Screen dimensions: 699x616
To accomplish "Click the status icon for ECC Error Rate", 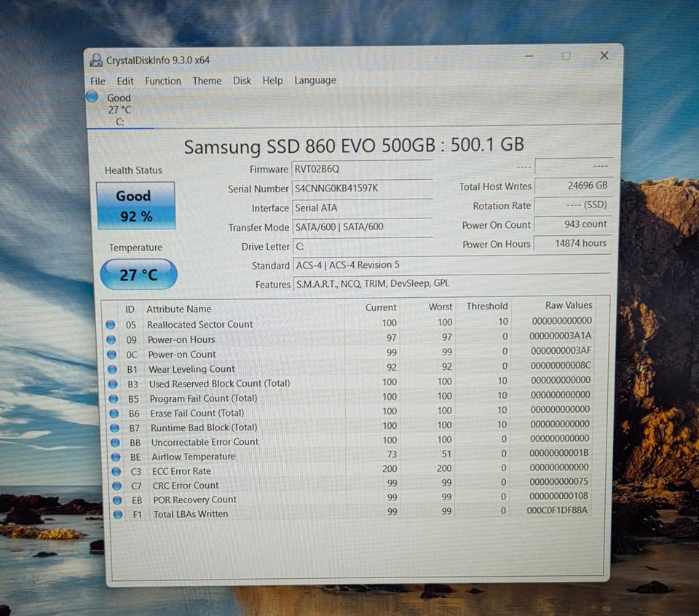I will [116, 472].
